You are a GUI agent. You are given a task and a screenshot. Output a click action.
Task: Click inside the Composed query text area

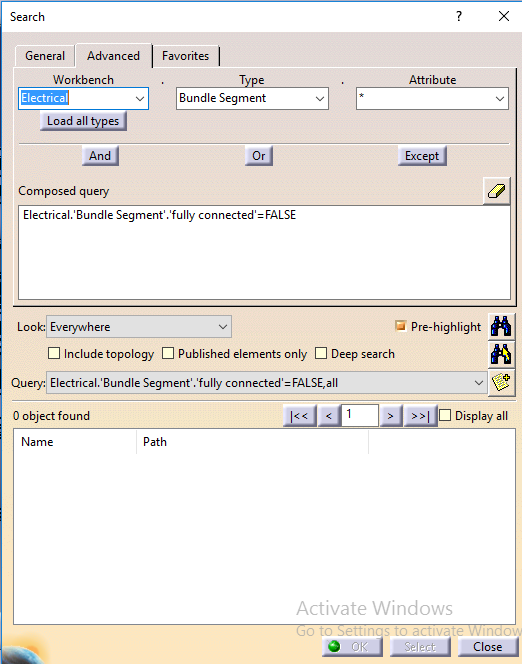(264, 253)
